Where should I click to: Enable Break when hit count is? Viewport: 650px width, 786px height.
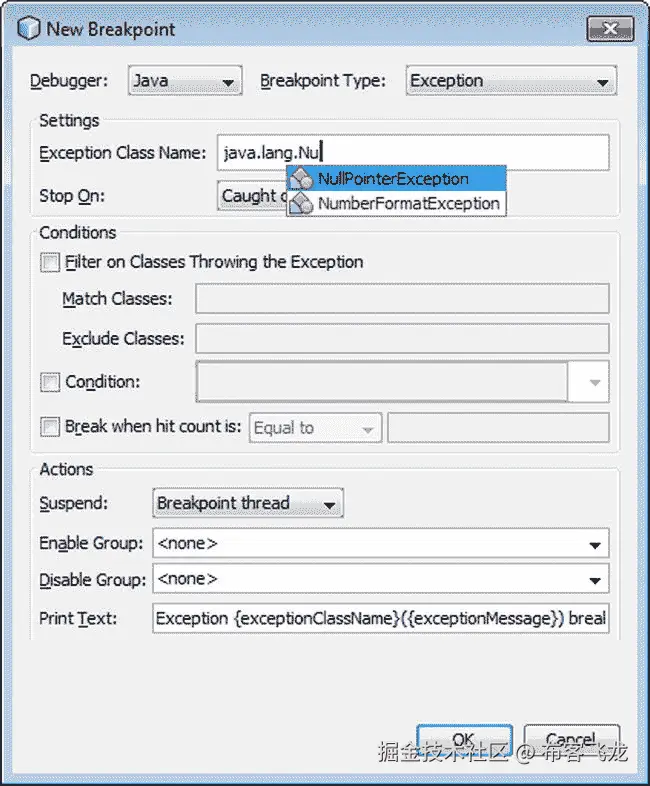point(50,427)
